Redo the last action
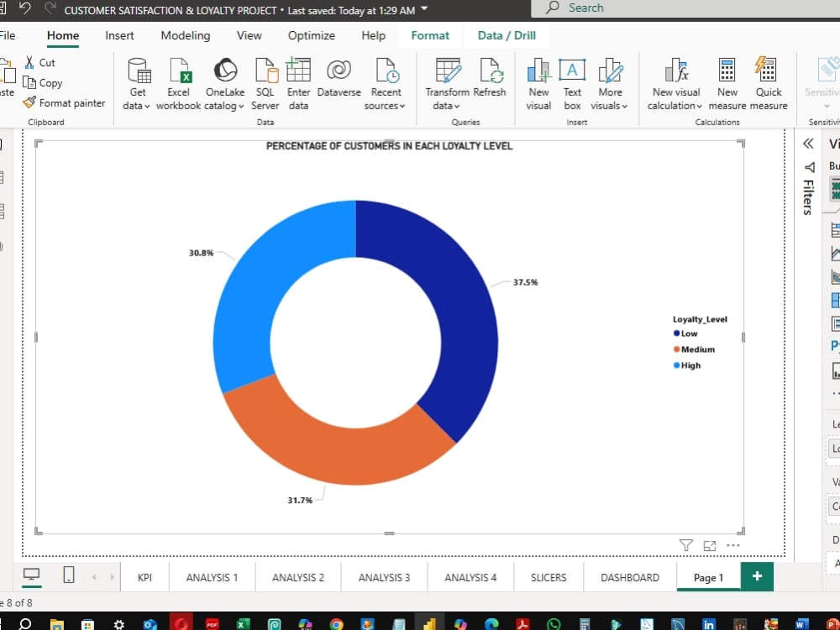 pyautogui.click(x=50, y=8)
